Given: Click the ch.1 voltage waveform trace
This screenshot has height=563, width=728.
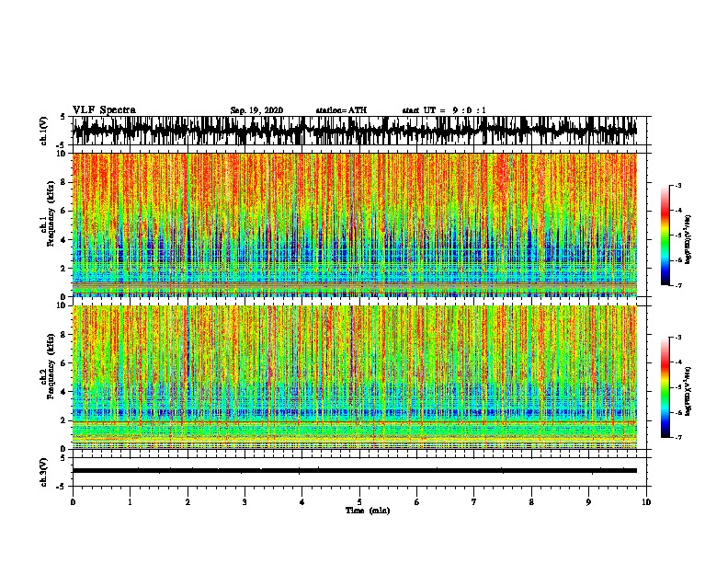Looking at the screenshot, I should point(354,130).
